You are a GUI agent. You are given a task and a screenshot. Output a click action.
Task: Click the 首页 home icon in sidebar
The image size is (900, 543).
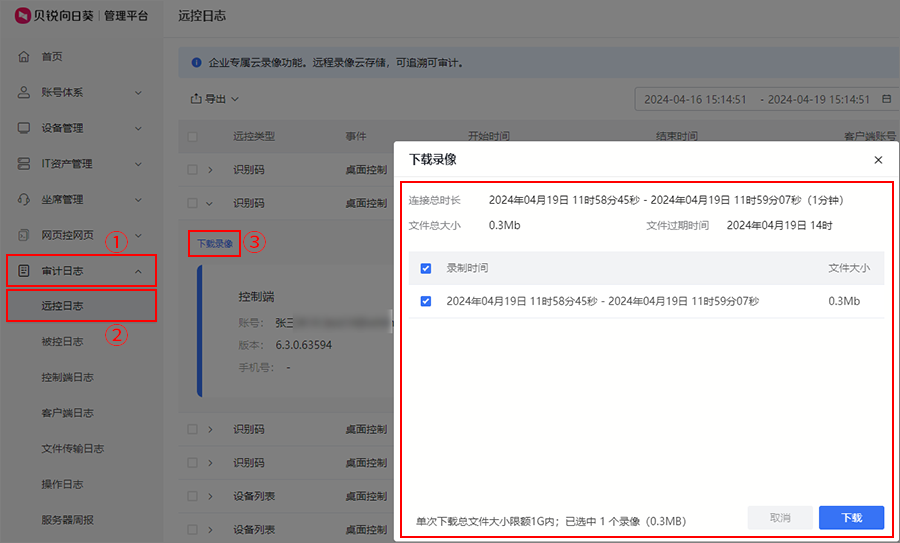pyautogui.click(x=24, y=57)
